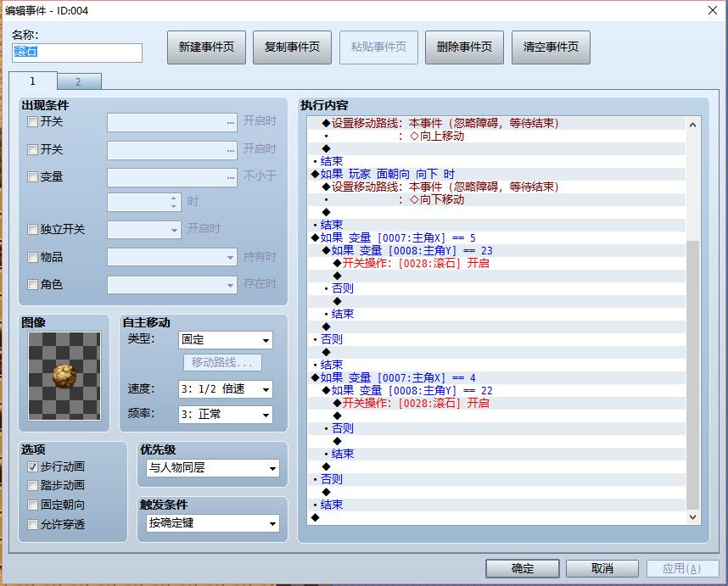Open the 角色 dropdown list
The height and width of the screenshot is (586, 728).
pos(172,285)
